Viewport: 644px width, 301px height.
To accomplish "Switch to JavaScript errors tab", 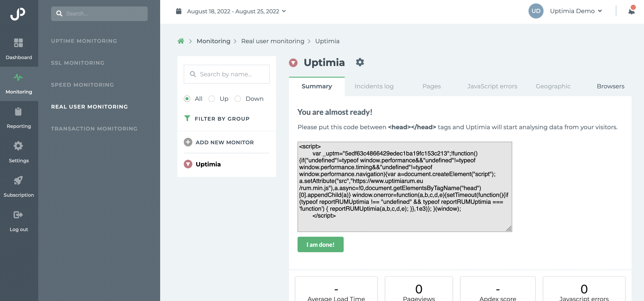I will point(492,86).
